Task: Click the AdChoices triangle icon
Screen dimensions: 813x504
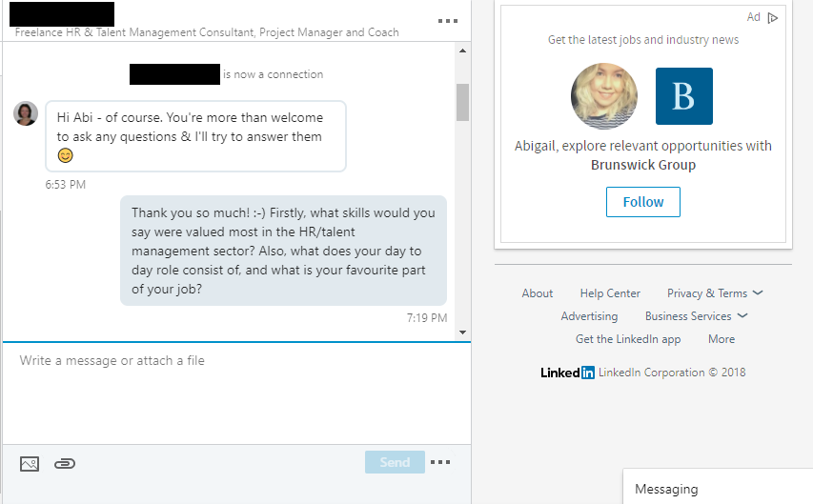Action: tap(773, 17)
